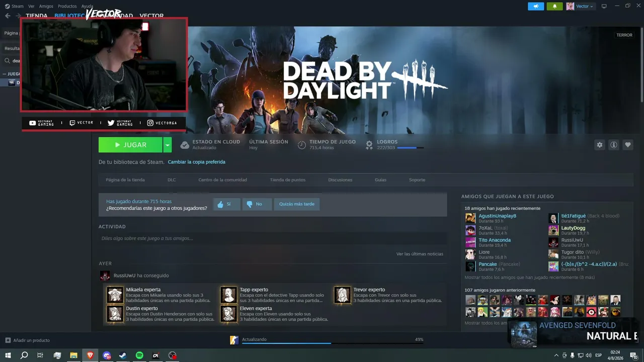The height and width of the screenshot is (362, 644).
Task: Type in the activity post field
Action: 273,238
